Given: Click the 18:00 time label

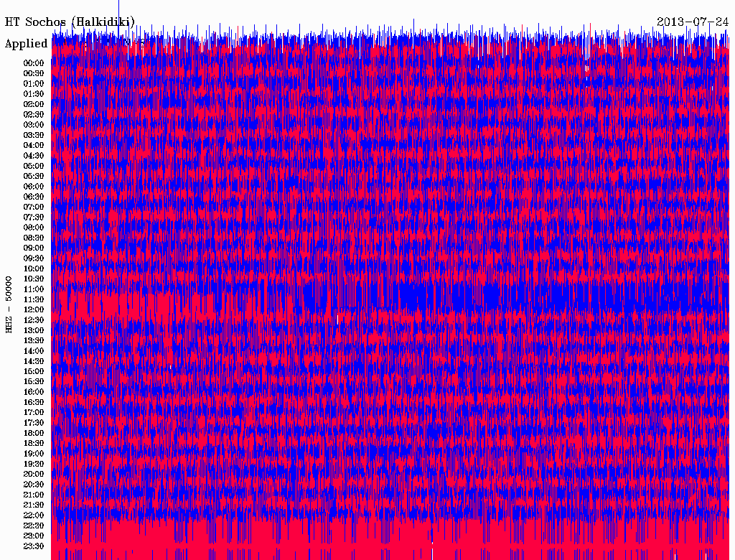Looking at the screenshot, I should [34, 433].
